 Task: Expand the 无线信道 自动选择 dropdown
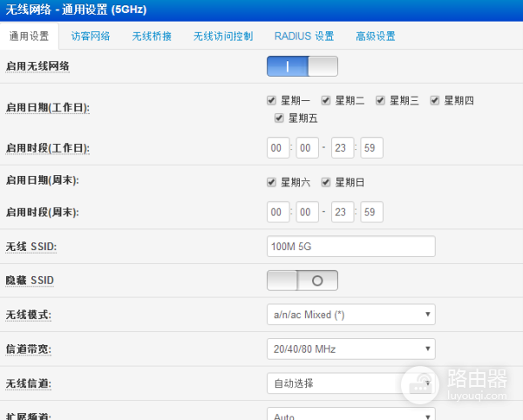click(x=350, y=383)
